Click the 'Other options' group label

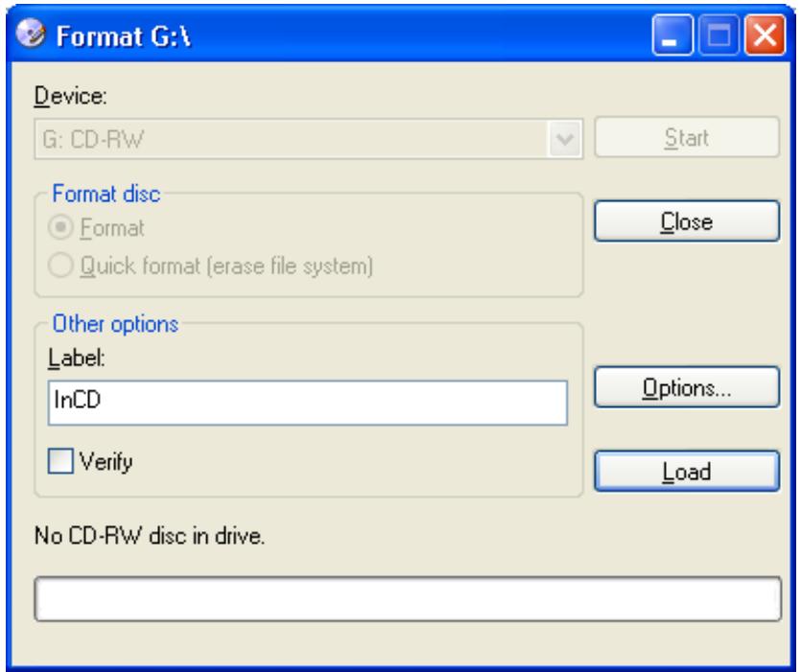(x=115, y=324)
